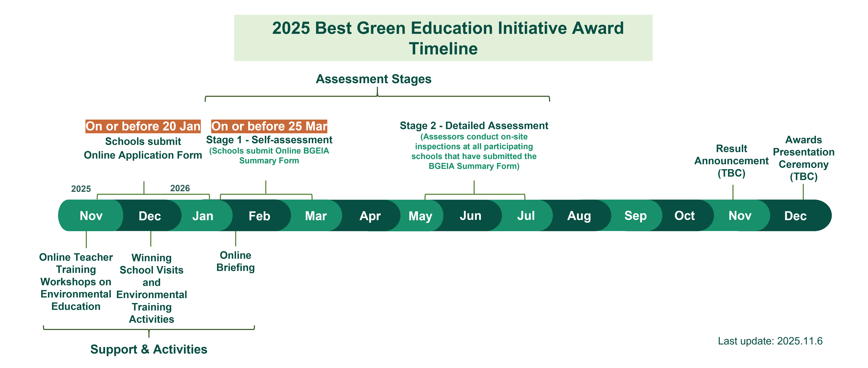The height and width of the screenshot is (368, 868).
Task: Click the orange 'On or before 20 Jan' label
Action: point(143,126)
